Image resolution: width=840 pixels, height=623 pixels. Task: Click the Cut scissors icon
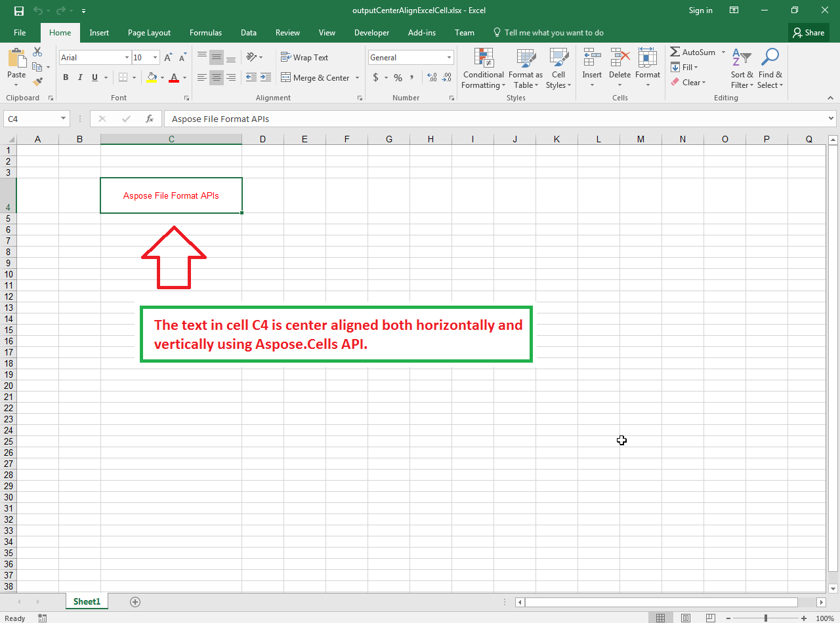tap(37, 52)
